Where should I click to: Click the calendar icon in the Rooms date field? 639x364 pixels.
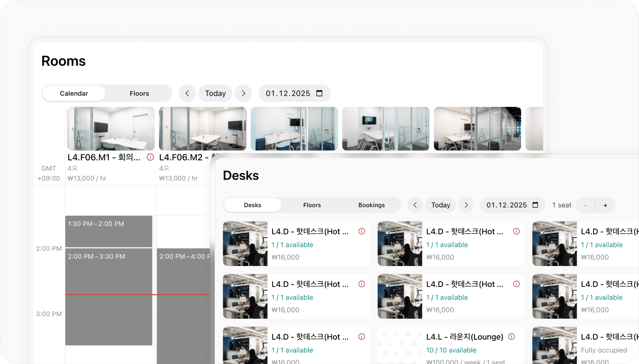[x=319, y=93]
